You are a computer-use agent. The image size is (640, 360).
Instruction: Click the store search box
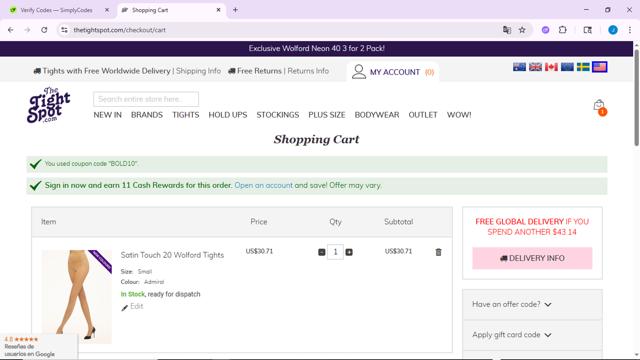pos(146,99)
